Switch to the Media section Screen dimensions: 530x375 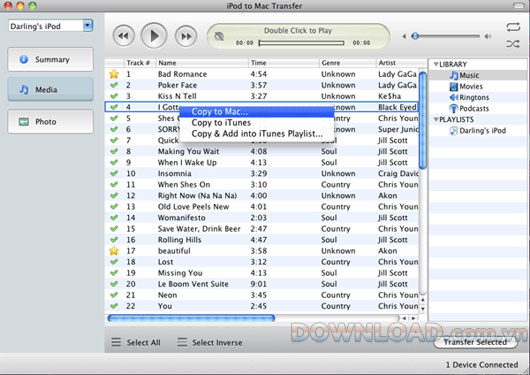50,90
